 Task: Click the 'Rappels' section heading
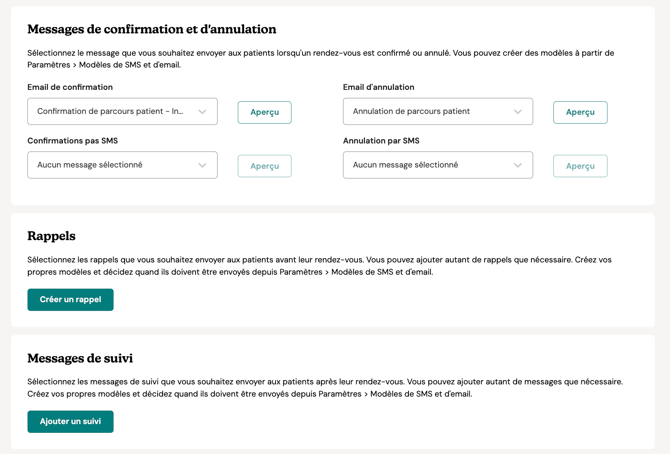pos(51,236)
